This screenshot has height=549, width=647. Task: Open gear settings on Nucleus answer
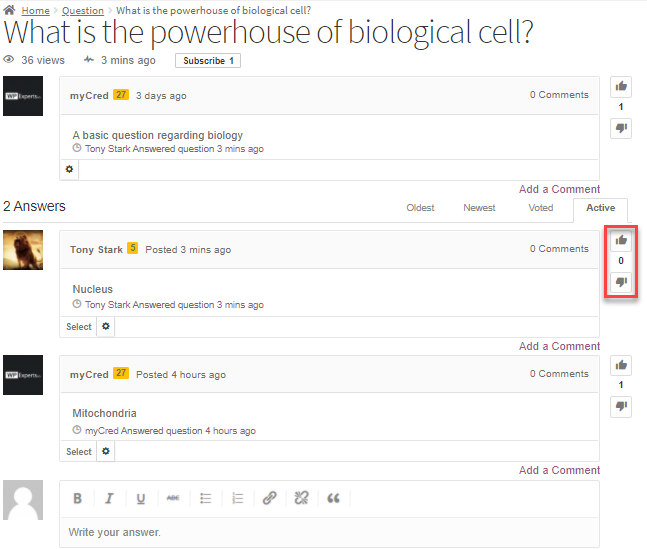[106, 327]
